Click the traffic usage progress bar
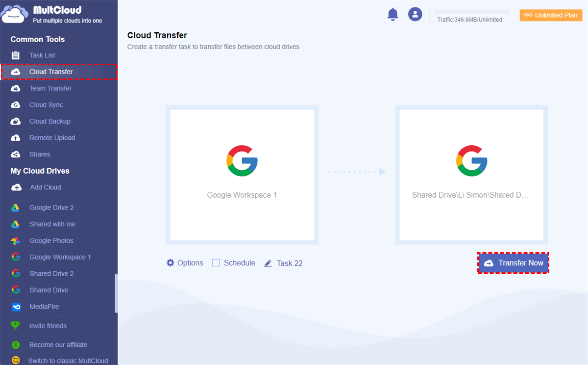Viewport: 588px width, 365px height. tap(472, 12)
